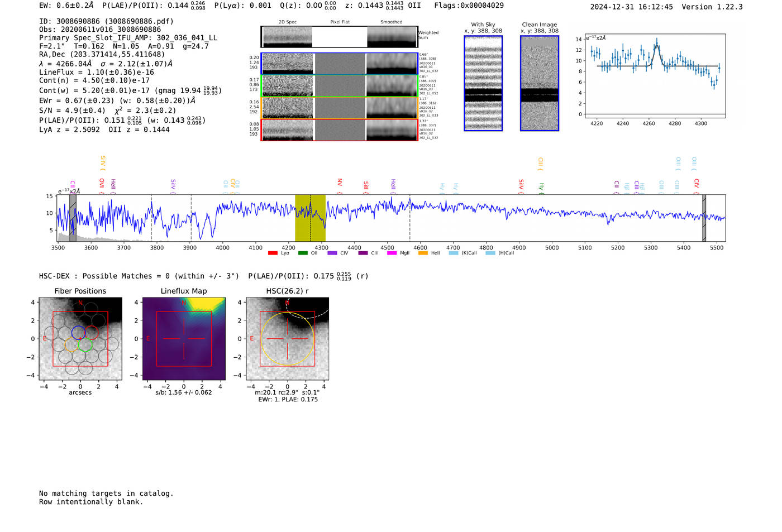Click the LyA z = 2.5092 text
The height and width of the screenshot is (532, 782).
click(x=69, y=130)
